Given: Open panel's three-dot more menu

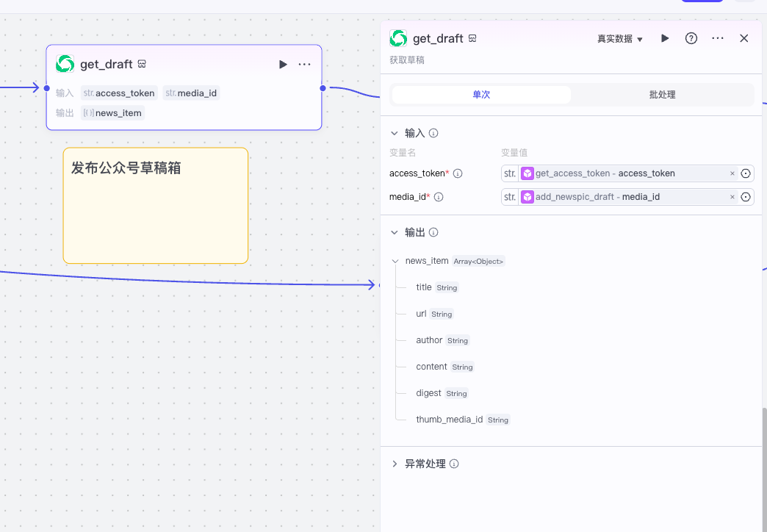Looking at the screenshot, I should click(718, 38).
